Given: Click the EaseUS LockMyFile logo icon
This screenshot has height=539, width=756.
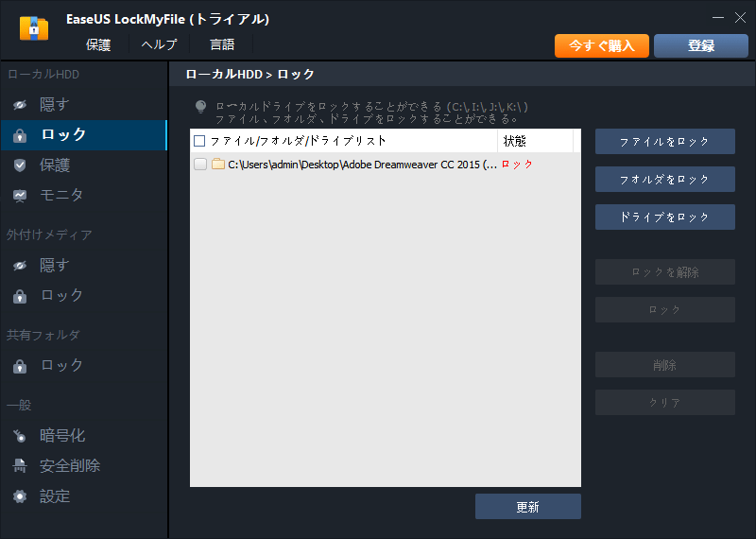Looking at the screenshot, I should click(x=34, y=28).
